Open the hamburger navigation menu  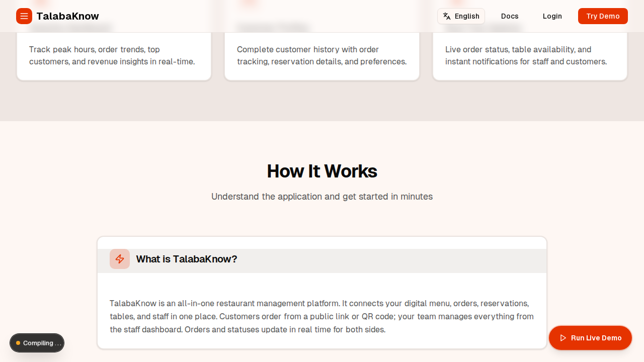[24, 16]
